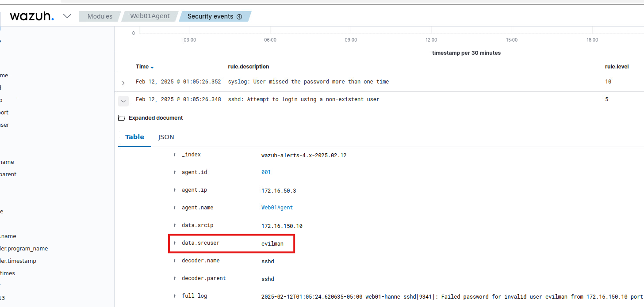
Task: Click the evilman data.srcuser value
Action: coord(272,243)
